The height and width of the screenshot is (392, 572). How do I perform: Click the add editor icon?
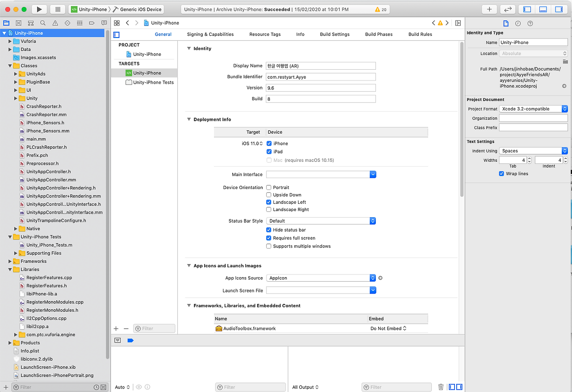click(458, 23)
